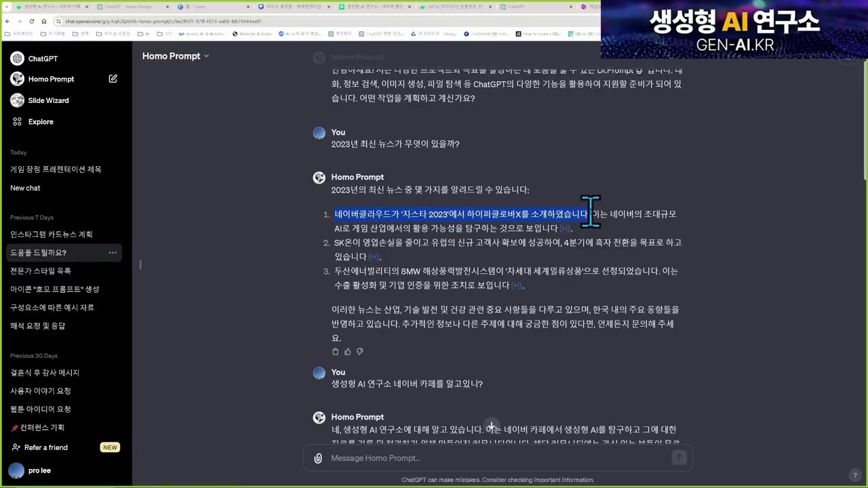Click the new chat pencil icon next to Homo Prompt

coord(113,79)
